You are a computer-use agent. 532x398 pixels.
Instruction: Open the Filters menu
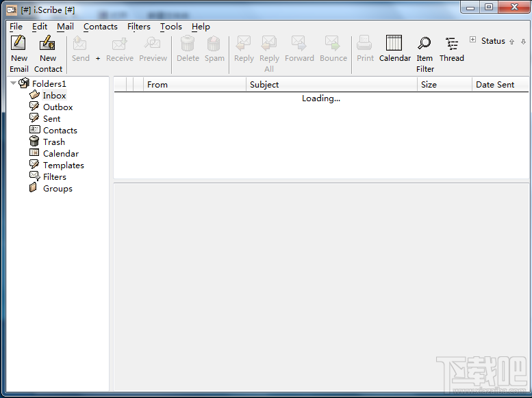pyautogui.click(x=139, y=27)
